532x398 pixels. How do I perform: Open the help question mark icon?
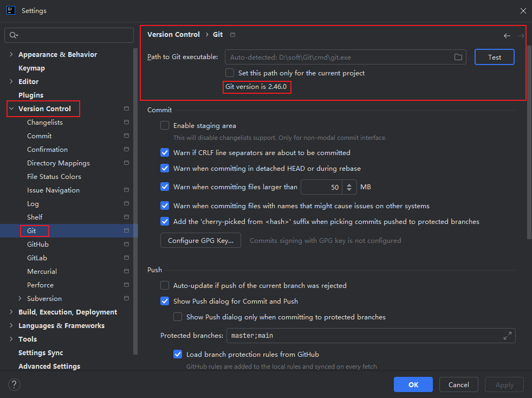click(14, 384)
